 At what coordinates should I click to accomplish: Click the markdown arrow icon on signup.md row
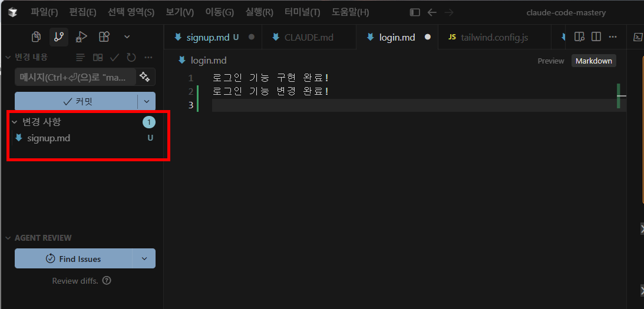(18, 138)
